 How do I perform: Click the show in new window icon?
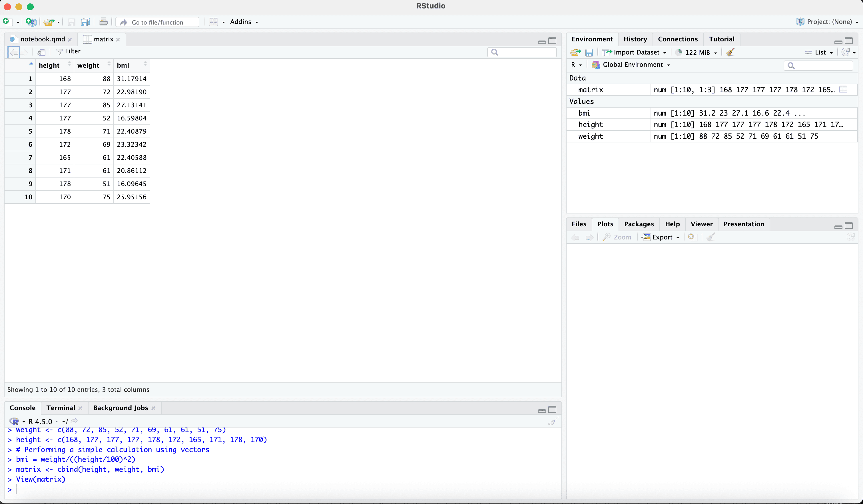pos(41,52)
